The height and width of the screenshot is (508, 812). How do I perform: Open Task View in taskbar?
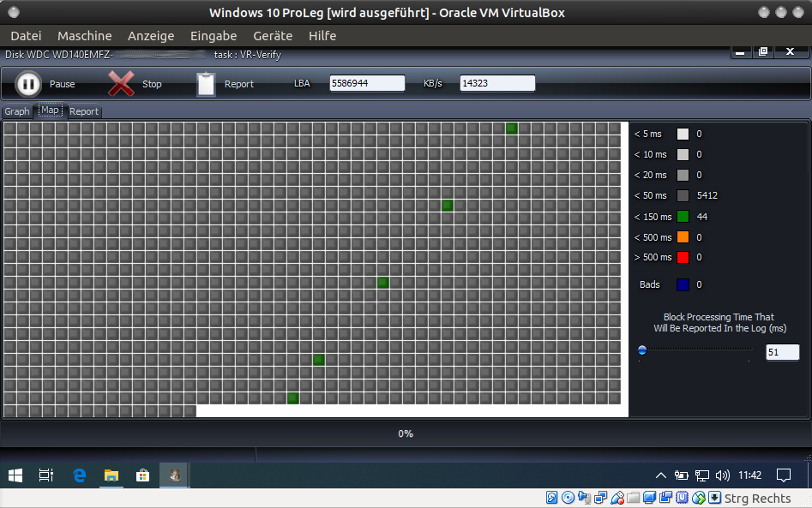point(46,475)
